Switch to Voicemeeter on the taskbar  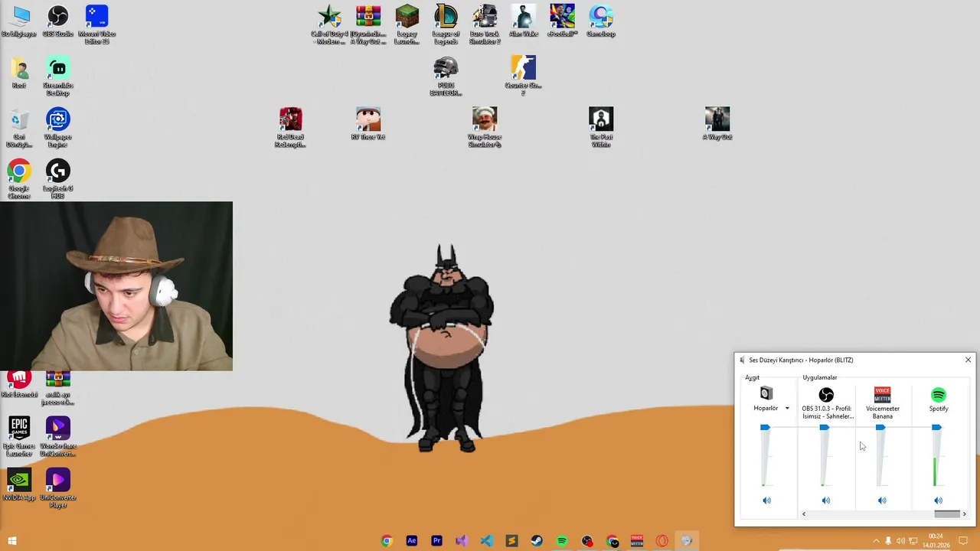(637, 541)
